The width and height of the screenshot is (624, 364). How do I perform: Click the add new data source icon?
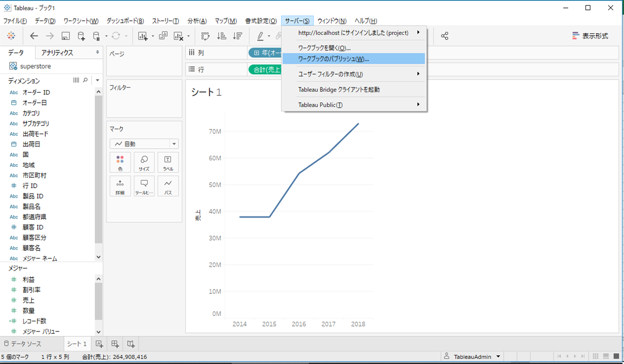(x=82, y=36)
